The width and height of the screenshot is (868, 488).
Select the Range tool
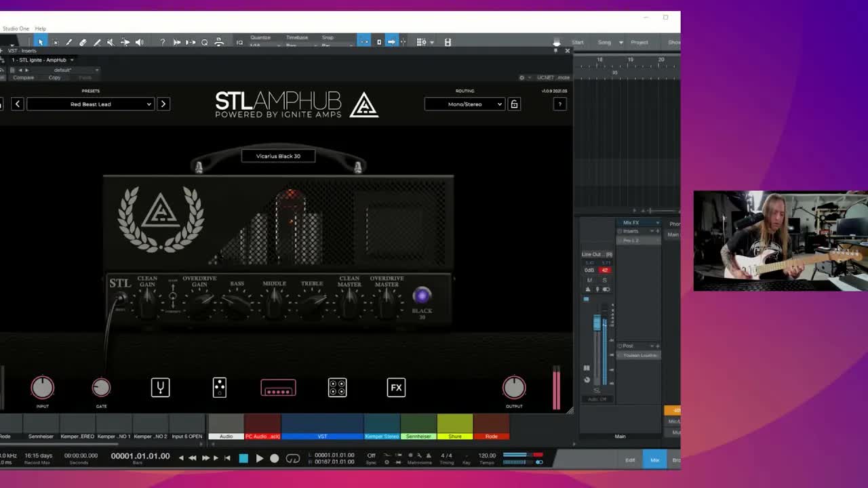click(55, 42)
